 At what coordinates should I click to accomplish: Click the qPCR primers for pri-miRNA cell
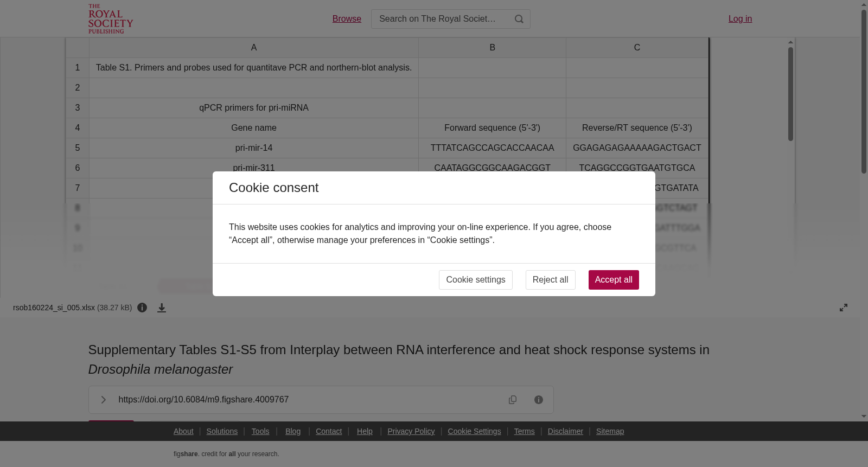(x=254, y=108)
